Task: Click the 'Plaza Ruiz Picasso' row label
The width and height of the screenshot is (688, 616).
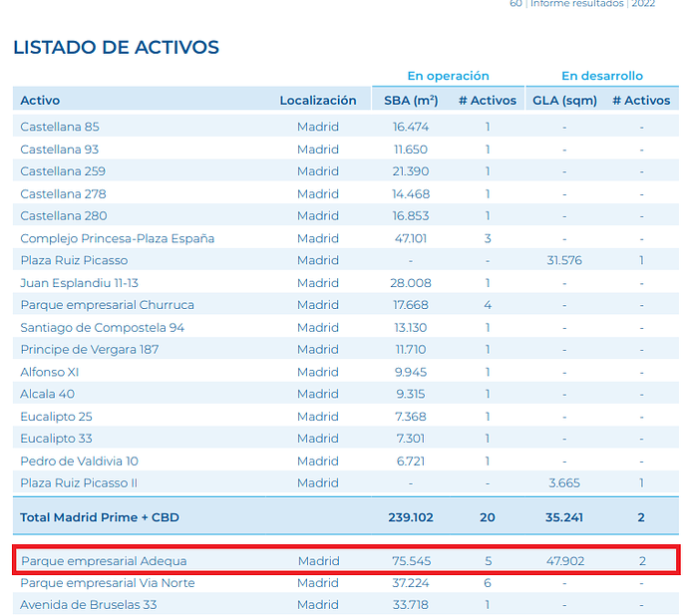Action: tap(74, 260)
